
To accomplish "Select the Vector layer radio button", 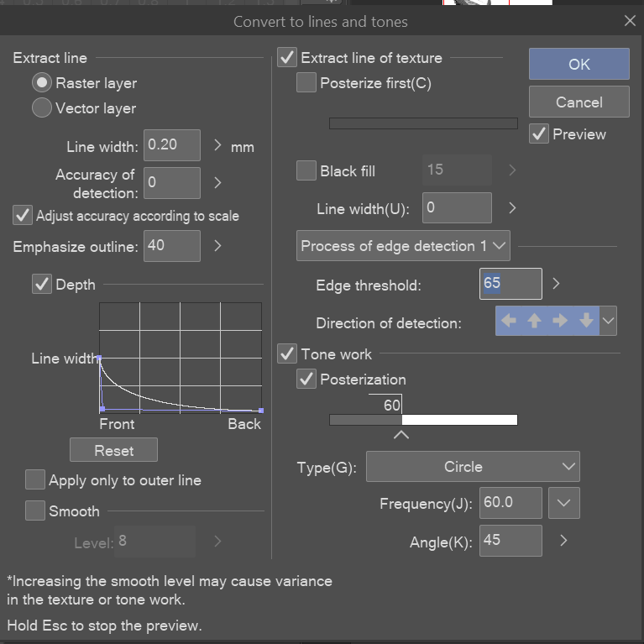I will coord(42,108).
